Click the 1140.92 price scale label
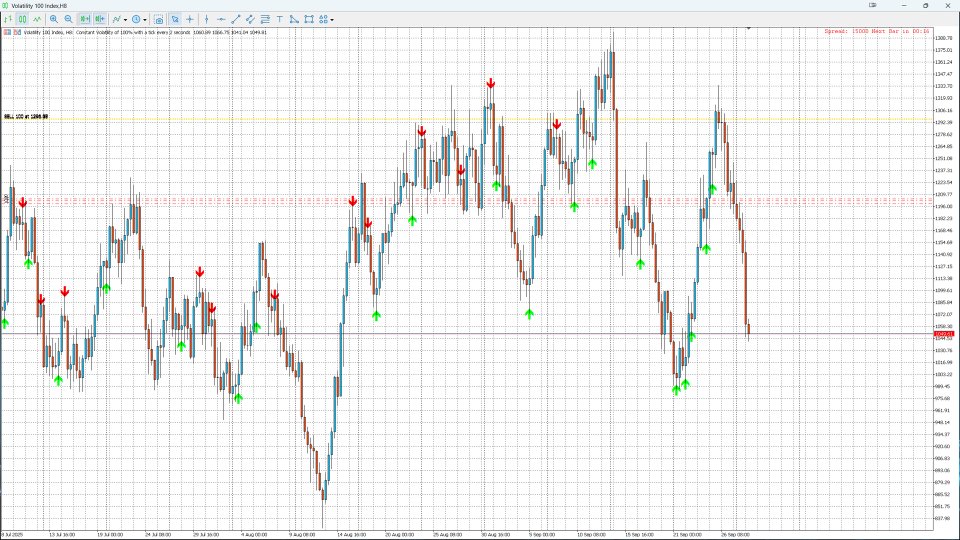This screenshot has width=960, height=540. pos(943,254)
